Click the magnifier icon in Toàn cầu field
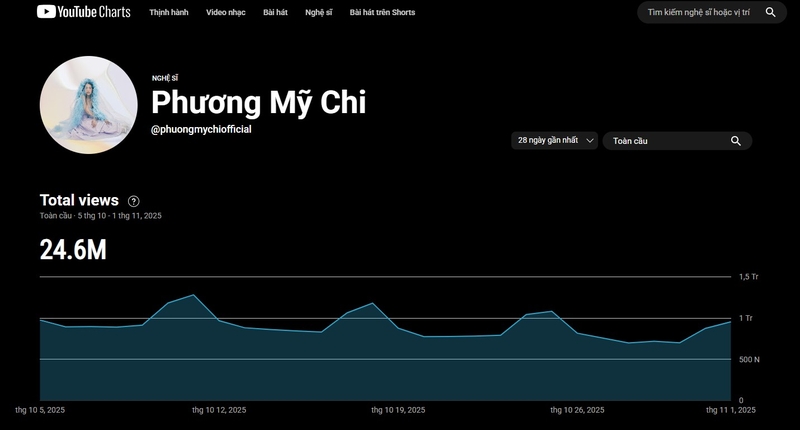The width and height of the screenshot is (800, 430). click(736, 141)
